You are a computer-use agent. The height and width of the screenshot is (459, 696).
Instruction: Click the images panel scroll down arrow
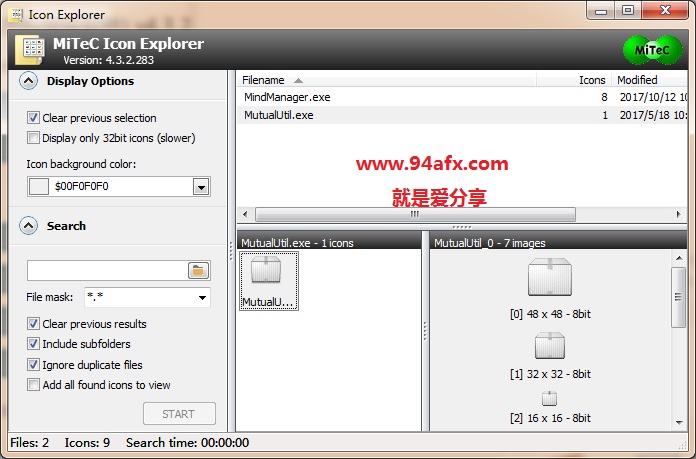point(679,423)
